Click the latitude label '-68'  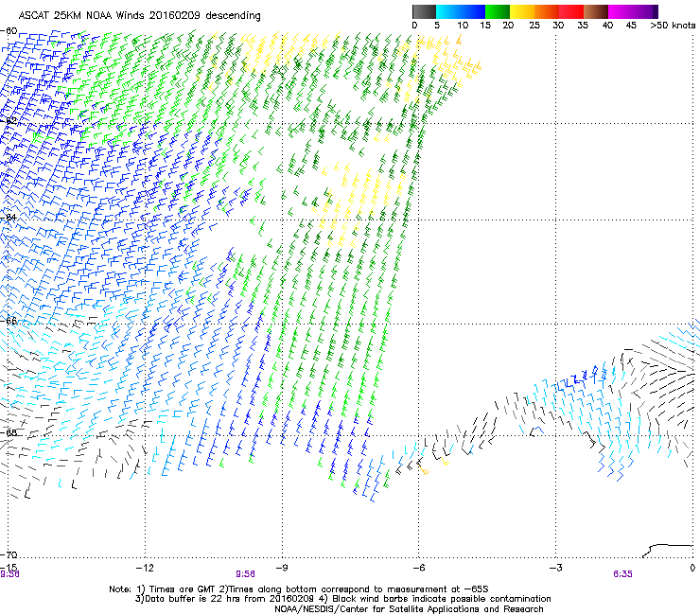pyautogui.click(x=9, y=432)
